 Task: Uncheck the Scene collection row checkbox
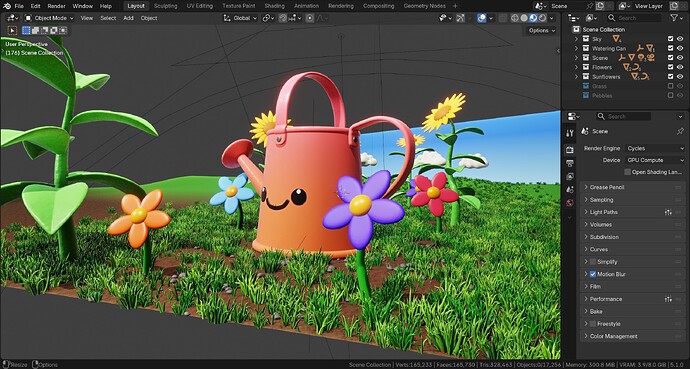coord(670,58)
